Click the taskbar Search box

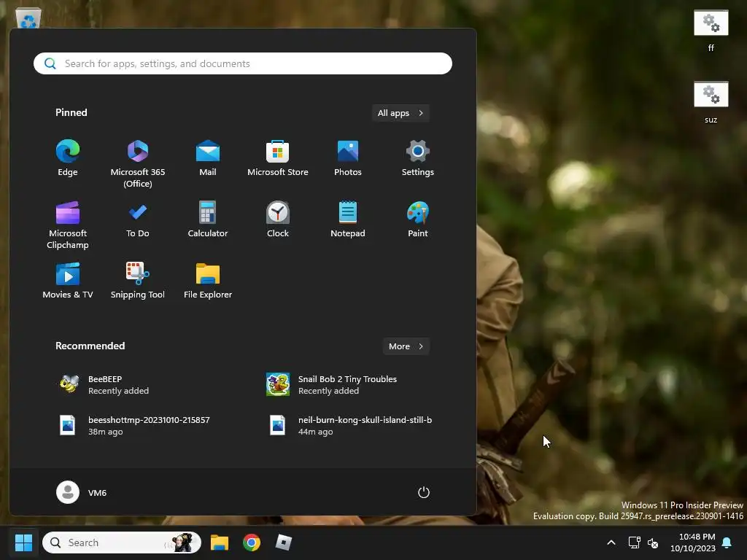click(122, 542)
